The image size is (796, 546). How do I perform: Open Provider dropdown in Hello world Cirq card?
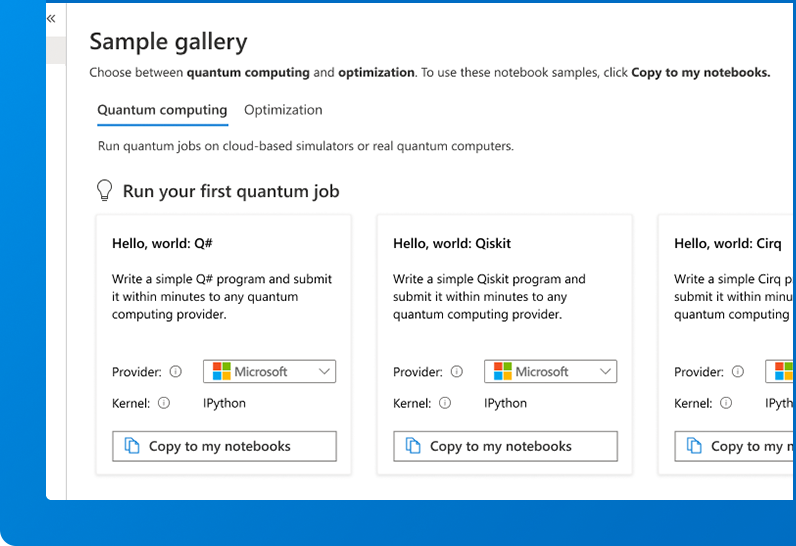click(x=781, y=371)
